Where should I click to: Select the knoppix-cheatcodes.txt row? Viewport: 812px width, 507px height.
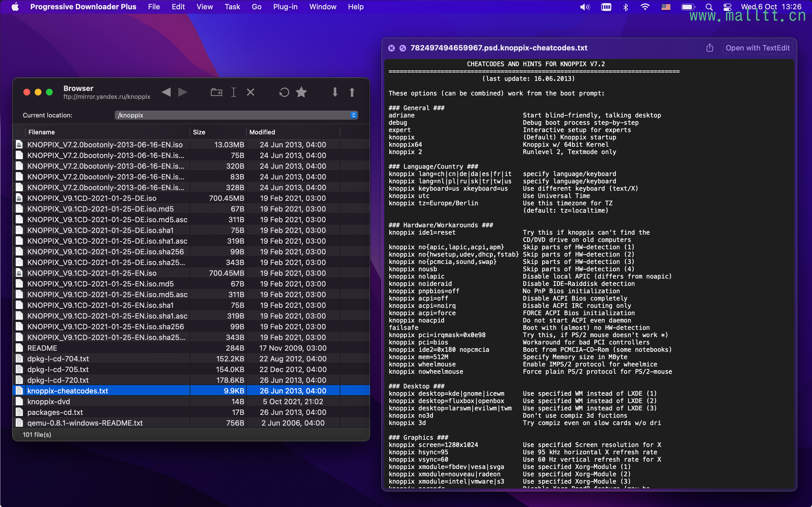pos(191,391)
